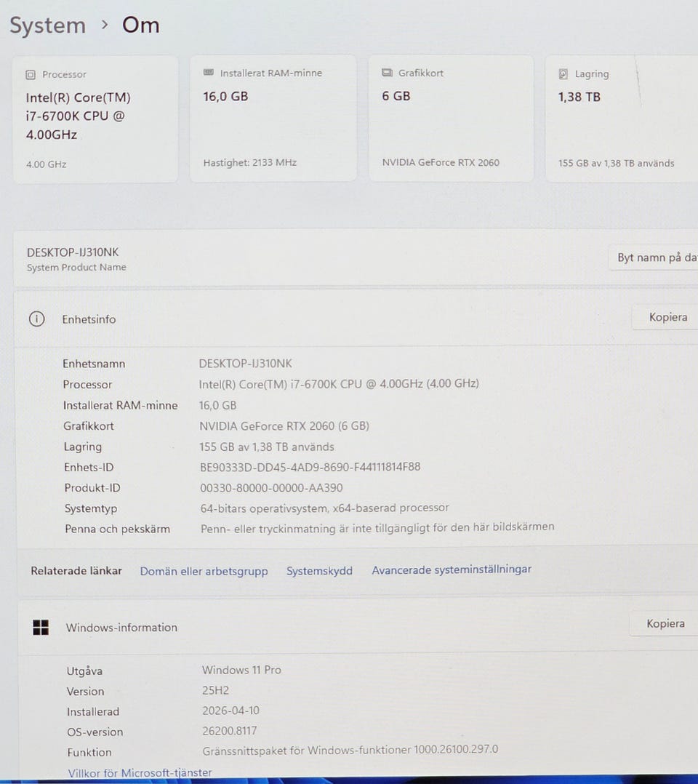The image size is (698, 784).
Task: Click the OS-version label
Action: click(95, 732)
